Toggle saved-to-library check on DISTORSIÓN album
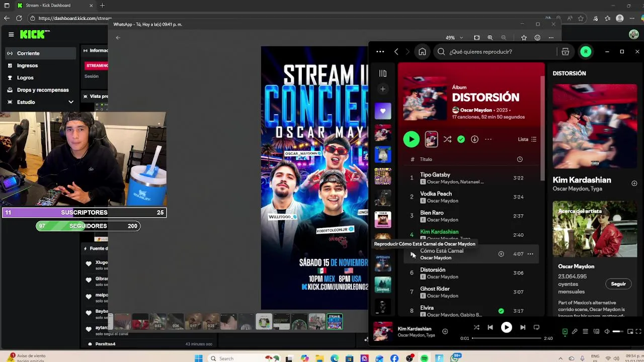 (x=461, y=139)
